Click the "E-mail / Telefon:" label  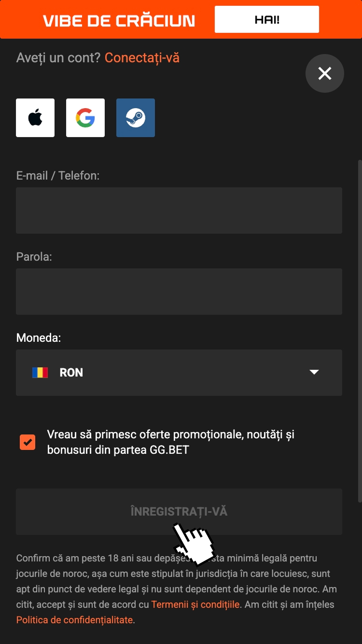pyautogui.click(x=58, y=176)
